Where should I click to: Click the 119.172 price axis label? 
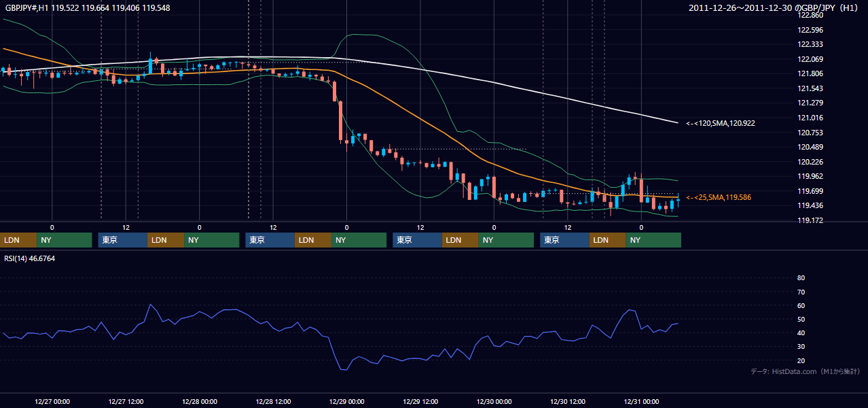(x=811, y=220)
